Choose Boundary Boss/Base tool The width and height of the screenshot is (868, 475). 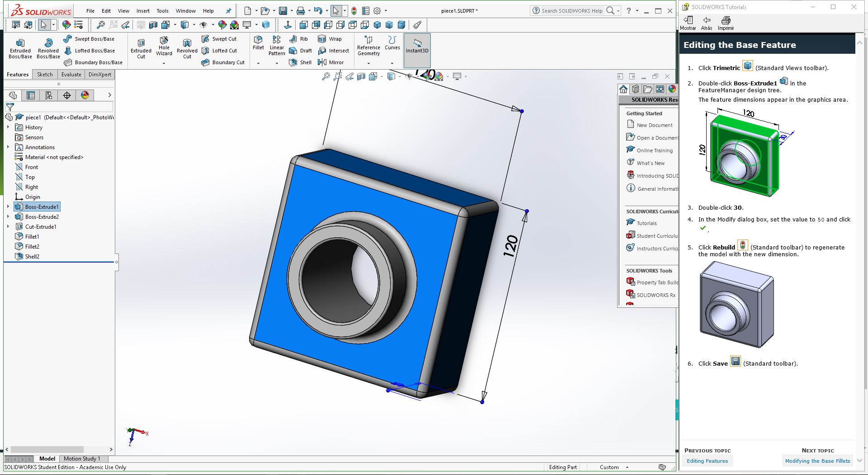point(93,62)
